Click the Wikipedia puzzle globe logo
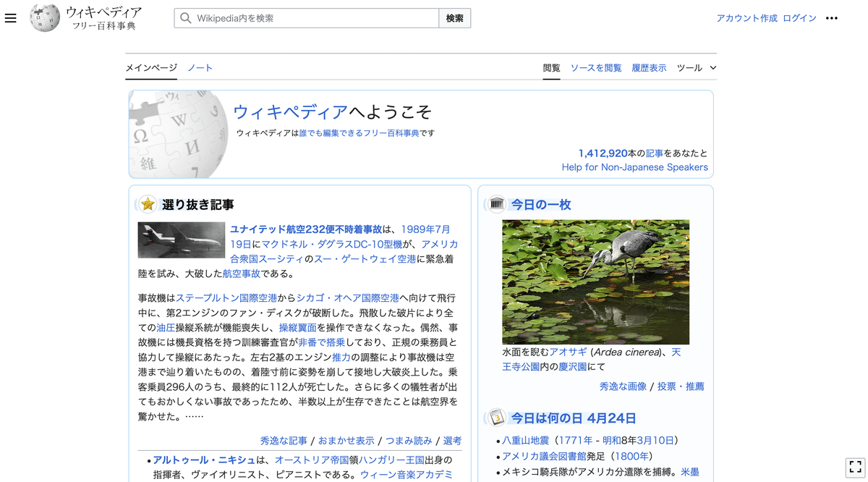 (45, 17)
